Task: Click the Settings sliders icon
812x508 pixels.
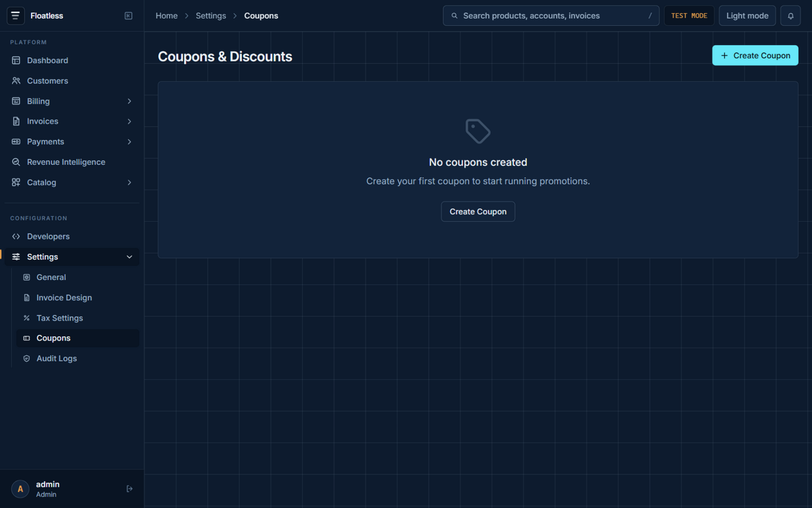Action: tap(16, 257)
